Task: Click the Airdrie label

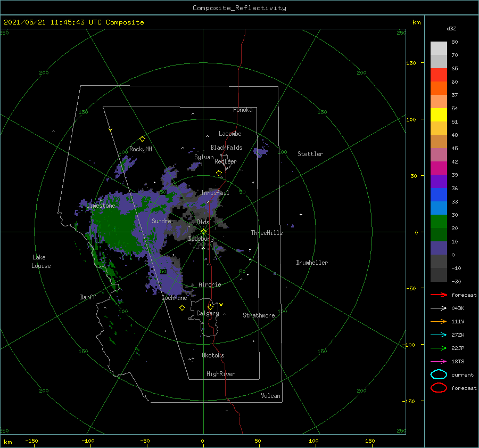Action: [210, 284]
